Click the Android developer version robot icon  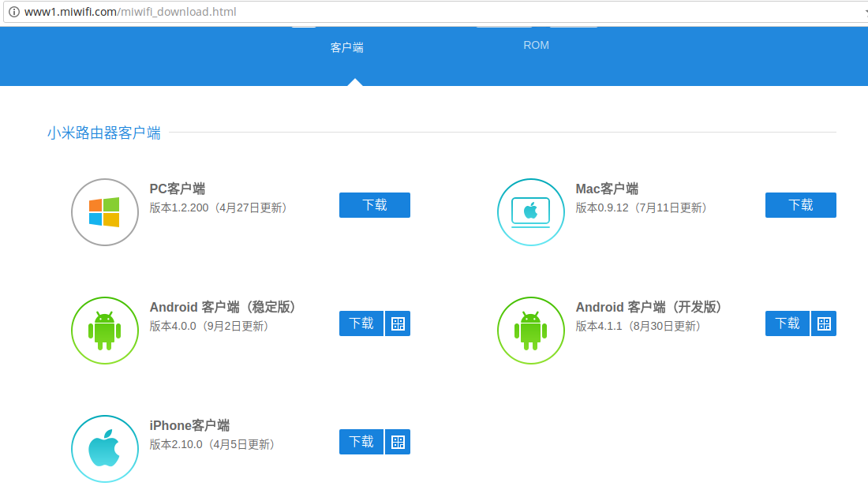531,331
